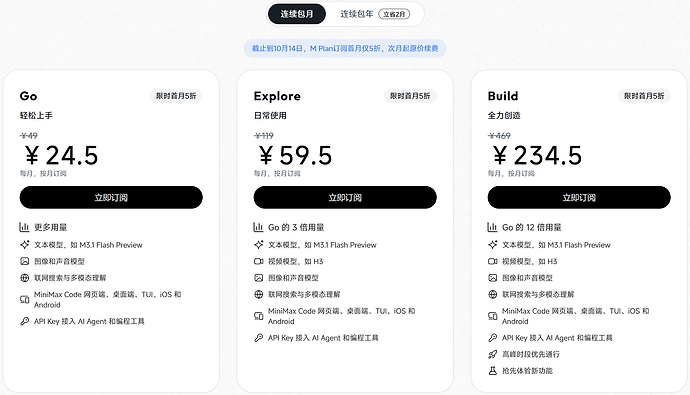Click the Build plan sparkle text model icon

pos(492,245)
